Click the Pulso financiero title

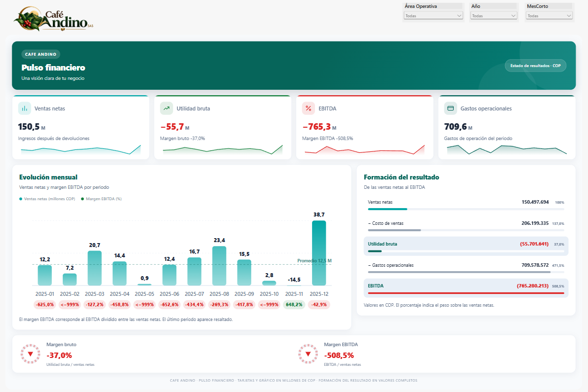coord(53,68)
